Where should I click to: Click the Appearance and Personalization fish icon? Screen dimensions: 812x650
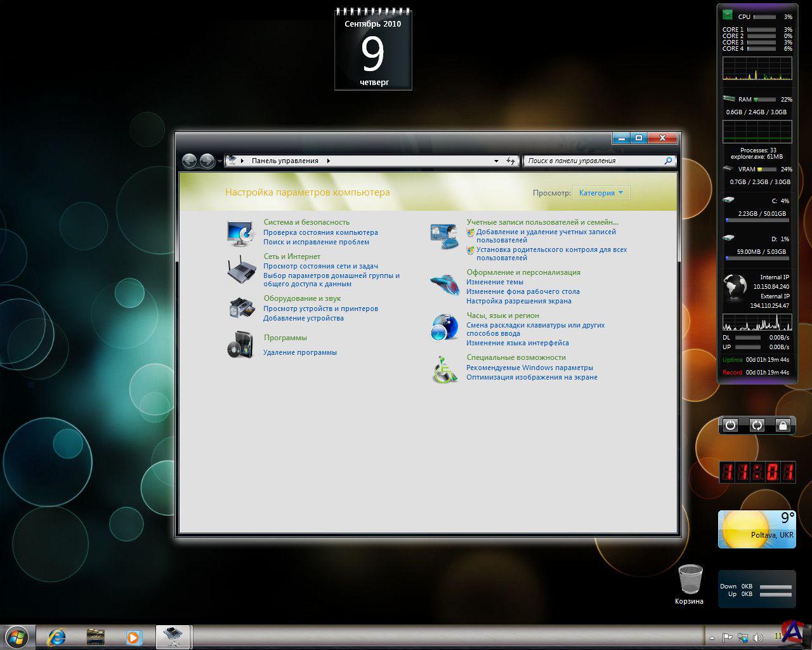coord(444,284)
